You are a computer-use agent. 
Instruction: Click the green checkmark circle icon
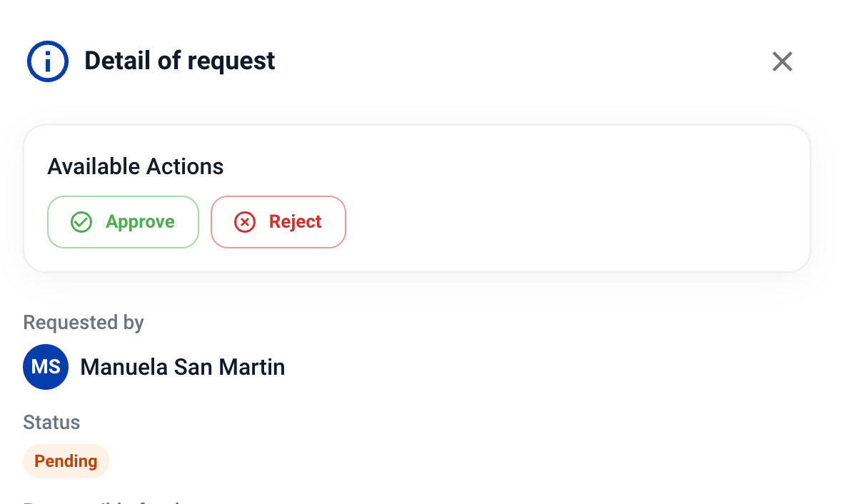[81, 222]
